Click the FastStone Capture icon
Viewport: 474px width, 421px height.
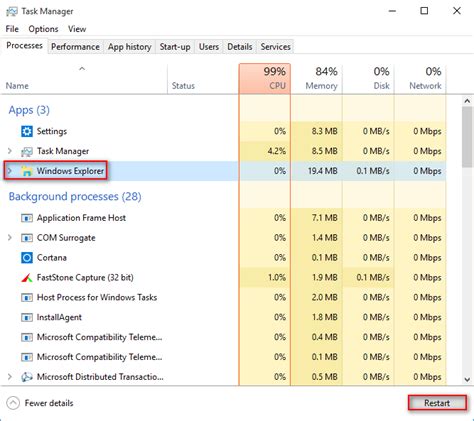coord(27,278)
